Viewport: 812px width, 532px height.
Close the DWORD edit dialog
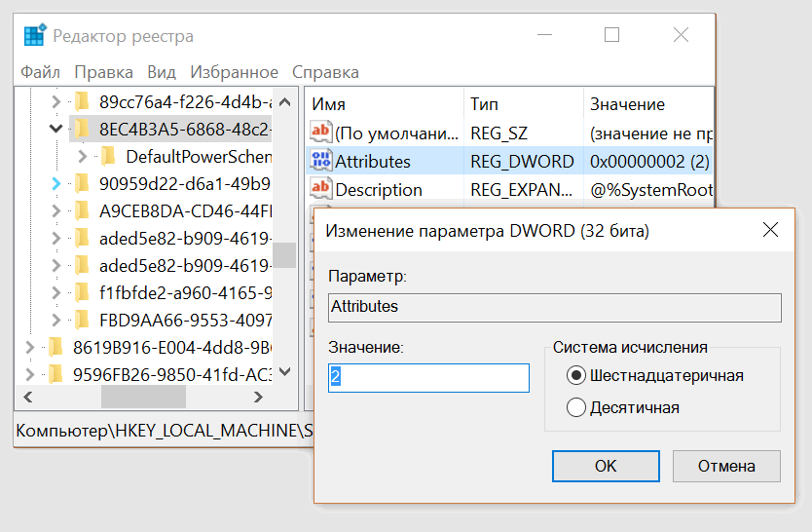click(x=770, y=230)
